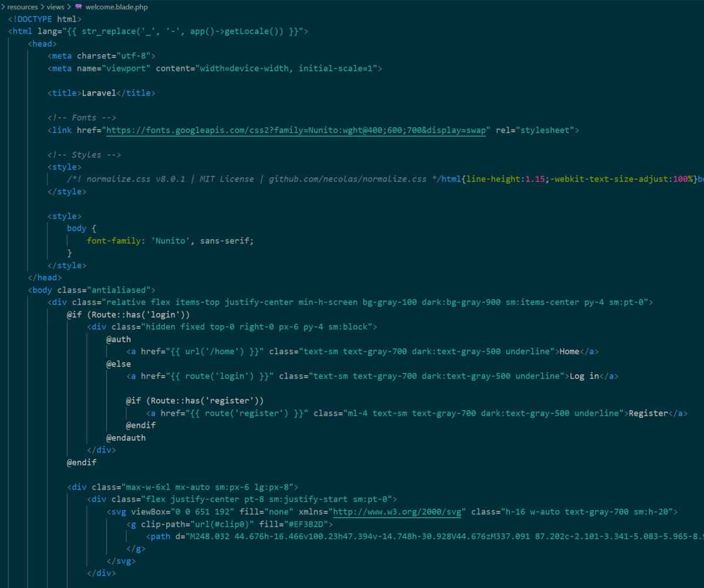Screen dimensions: 704x588
Task: Click the meta charset="utf-8" line
Action: pos(101,56)
